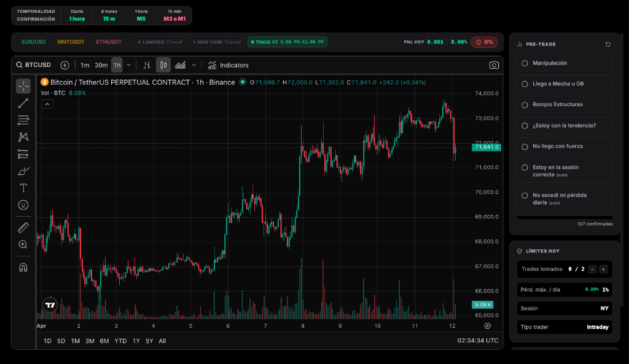Use the measure ruler tool
The image size is (629, 364).
click(x=23, y=227)
